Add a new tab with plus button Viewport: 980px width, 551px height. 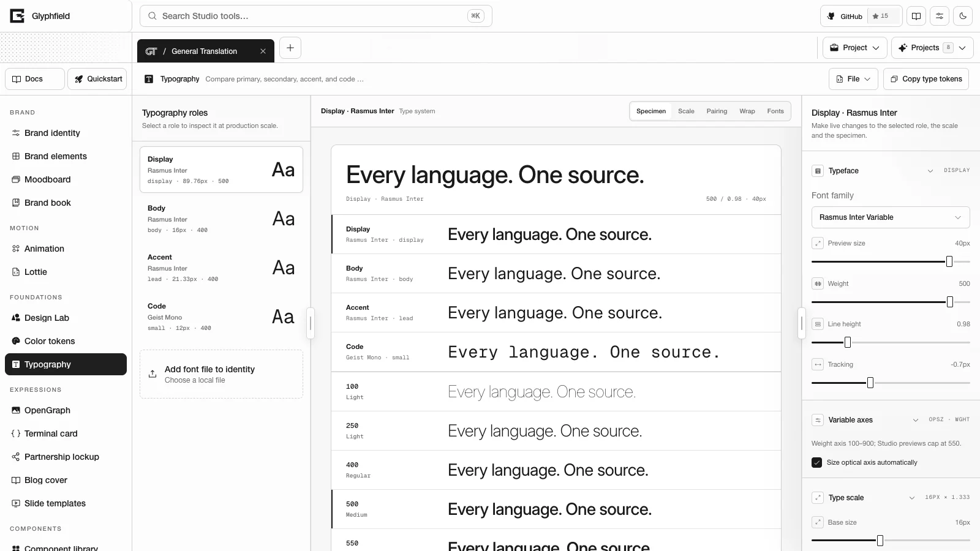tap(290, 48)
